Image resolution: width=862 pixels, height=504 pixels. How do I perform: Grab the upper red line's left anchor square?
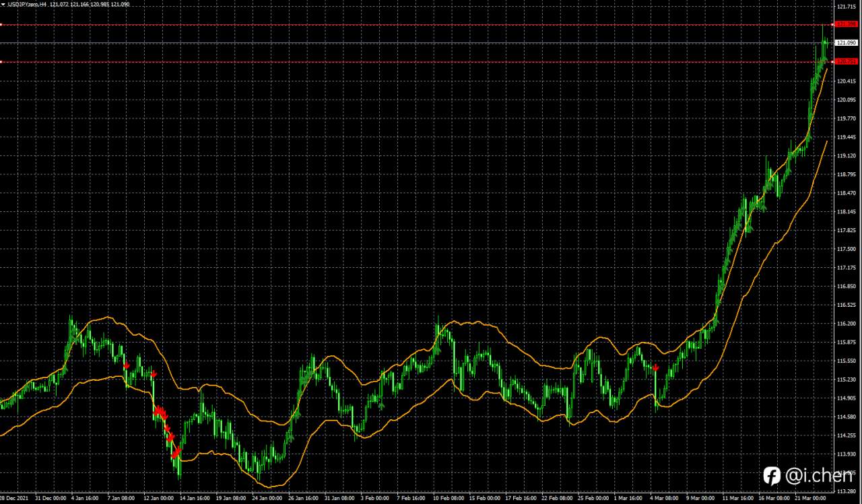pos(1,25)
